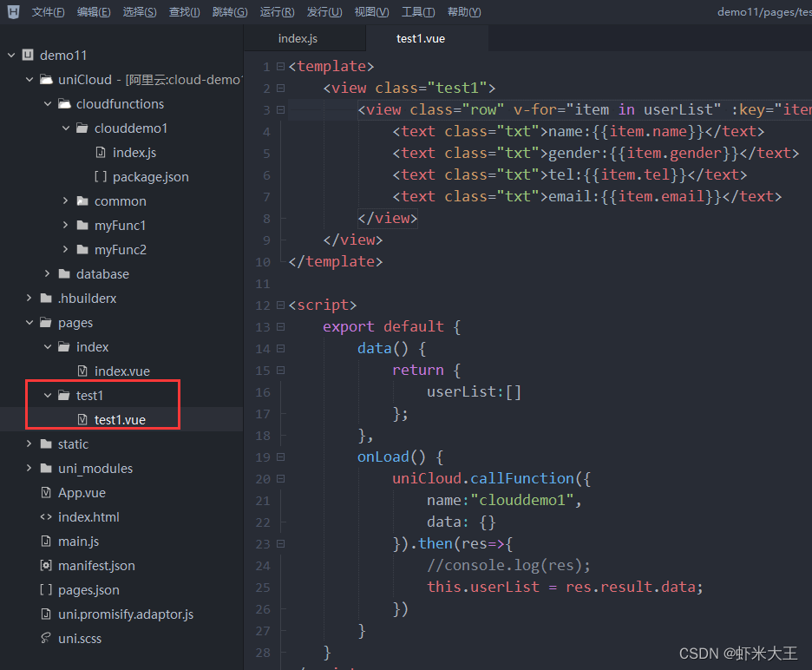This screenshot has width=812, height=670.
Task: Click the uni.scss style icon
Action: pyautogui.click(x=46, y=639)
